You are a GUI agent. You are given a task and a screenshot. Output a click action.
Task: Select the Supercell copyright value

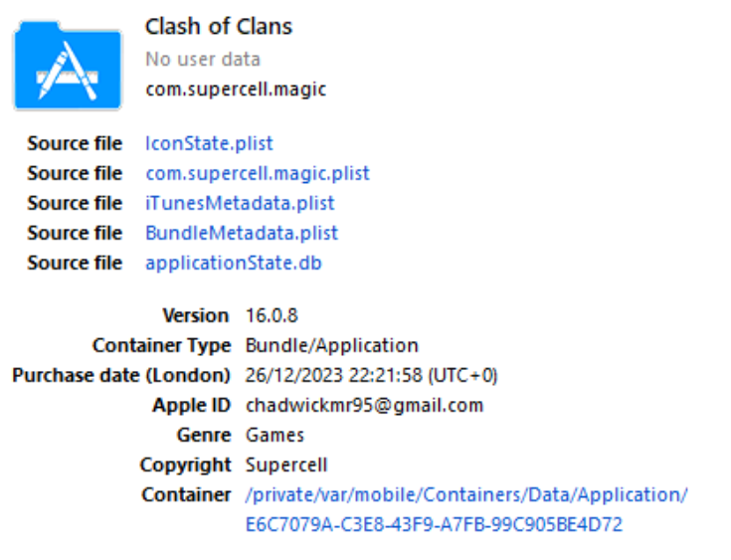coord(286,465)
